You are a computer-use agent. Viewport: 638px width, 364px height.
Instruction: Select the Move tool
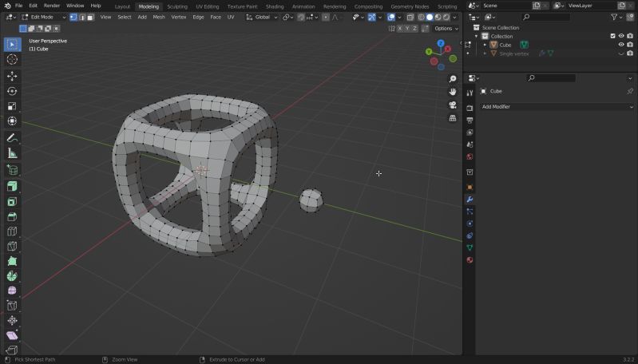12,76
